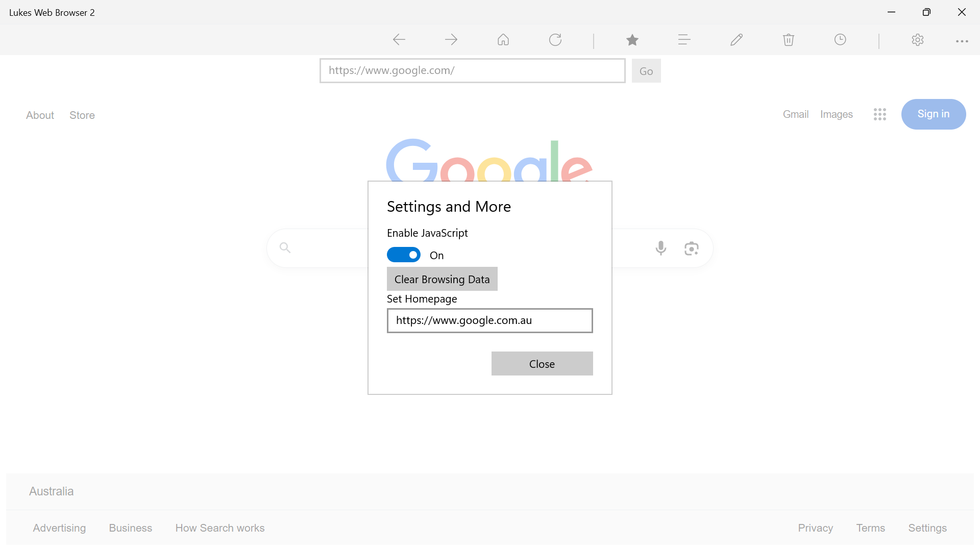Close the Lukes Web Browser window

click(x=962, y=12)
